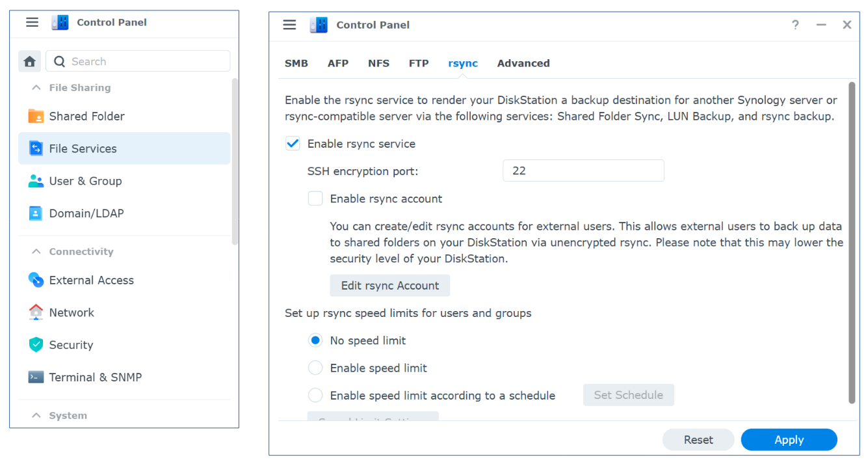Open Domain/LDAP sidebar icon

pos(36,213)
